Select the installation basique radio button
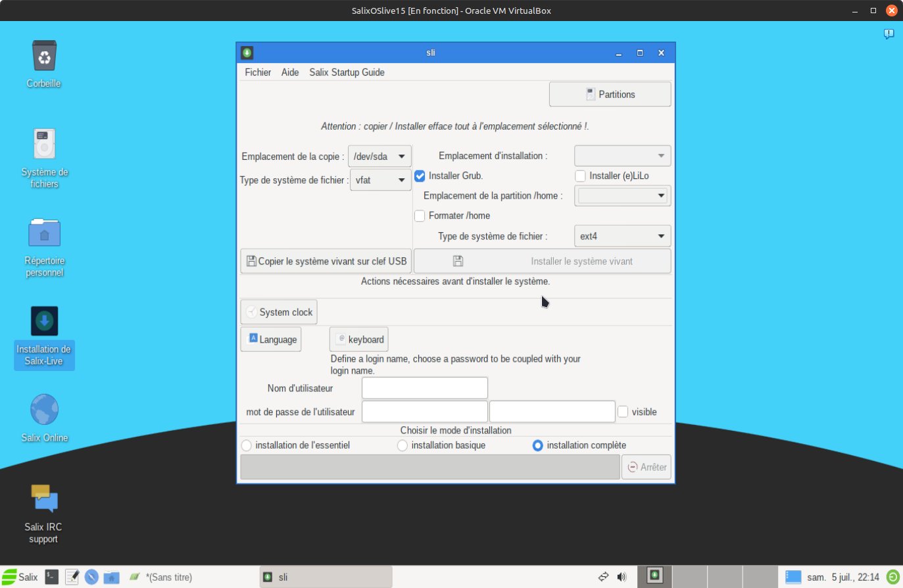This screenshot has height=588, width=903. coord(403,446)
